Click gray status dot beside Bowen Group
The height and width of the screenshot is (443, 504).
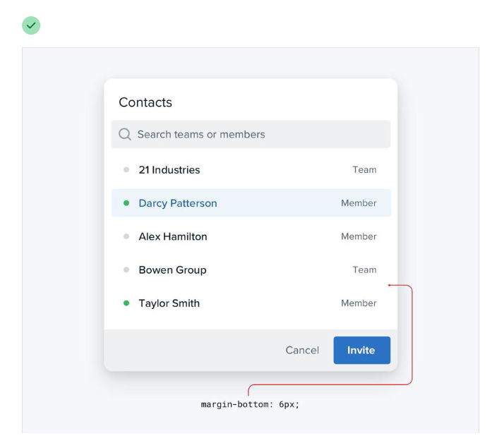[126, 269]
